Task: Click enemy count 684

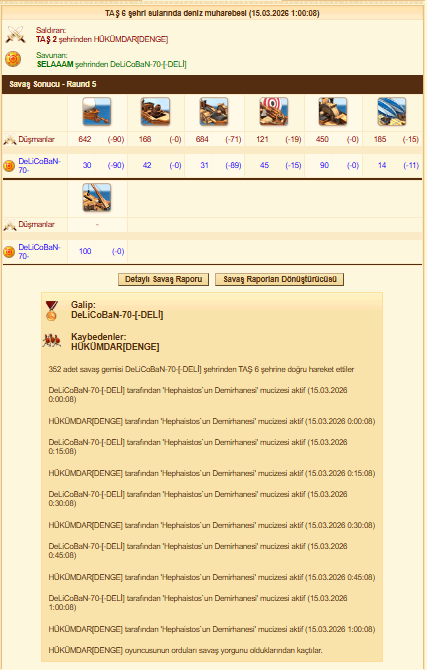Action: (x=202, y=139)
